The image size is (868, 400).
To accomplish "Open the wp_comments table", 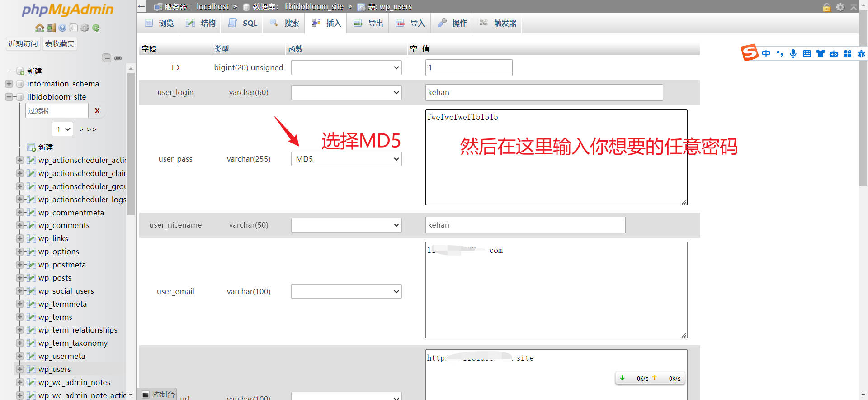I will click(64, 225).
